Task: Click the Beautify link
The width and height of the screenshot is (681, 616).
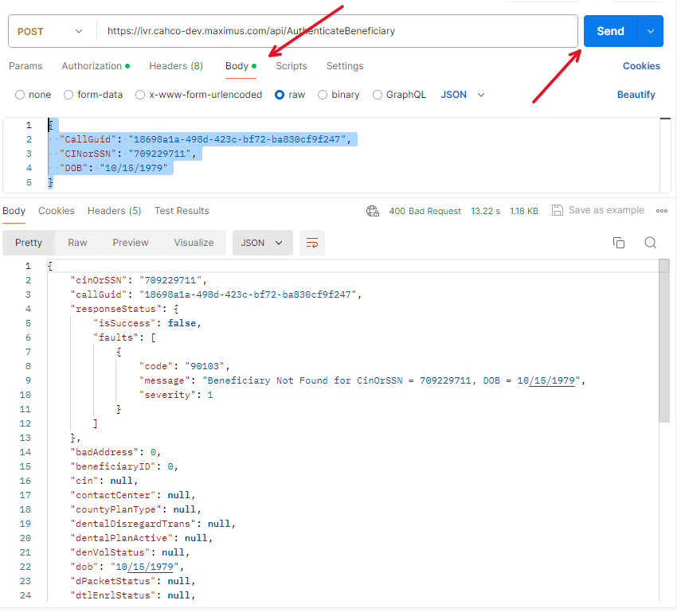Action: [x=636, y=95]
